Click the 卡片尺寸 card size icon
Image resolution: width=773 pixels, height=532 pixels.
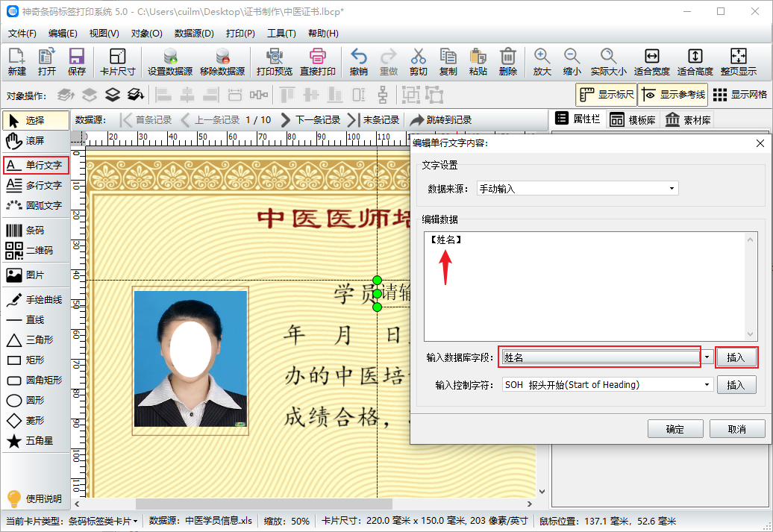click(117, 61)
